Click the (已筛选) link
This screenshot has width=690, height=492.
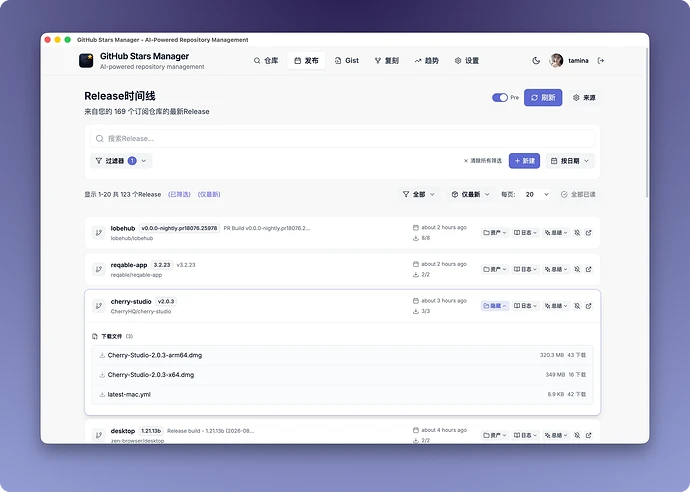point(180,194)
